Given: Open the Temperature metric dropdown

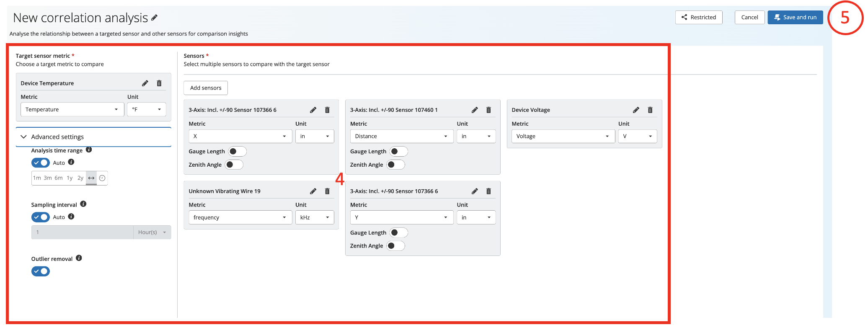Looking at the screenshot, I should point(72,109).
